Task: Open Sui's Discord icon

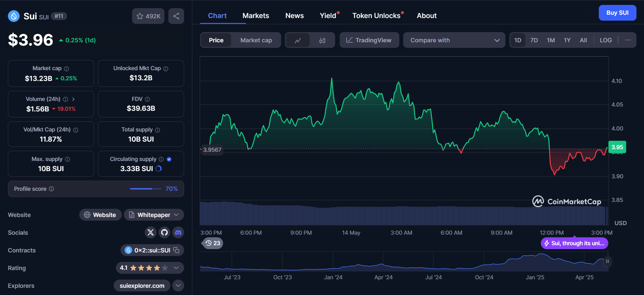Action: click(x=178, y=232)
